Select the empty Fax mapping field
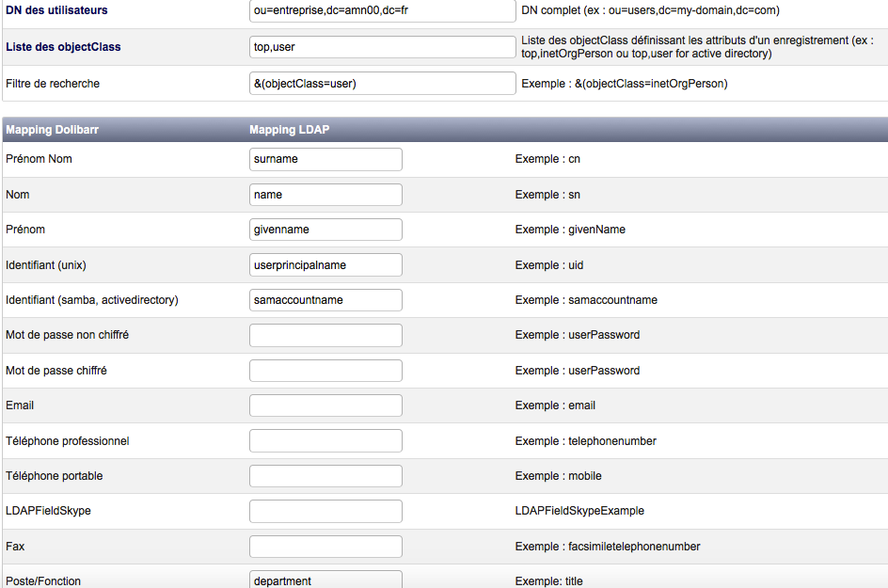The width and height of the screenshot is (888, 588). (325, 547)
